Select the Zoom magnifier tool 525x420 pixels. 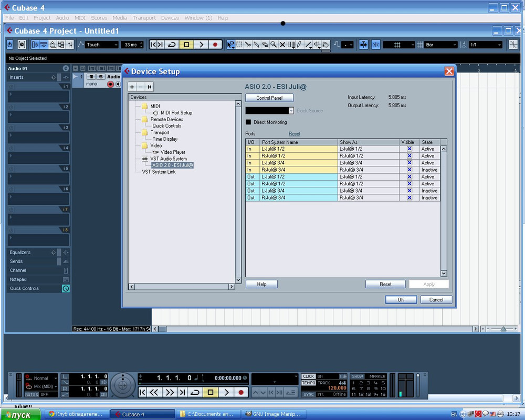(x=274, y=45)
